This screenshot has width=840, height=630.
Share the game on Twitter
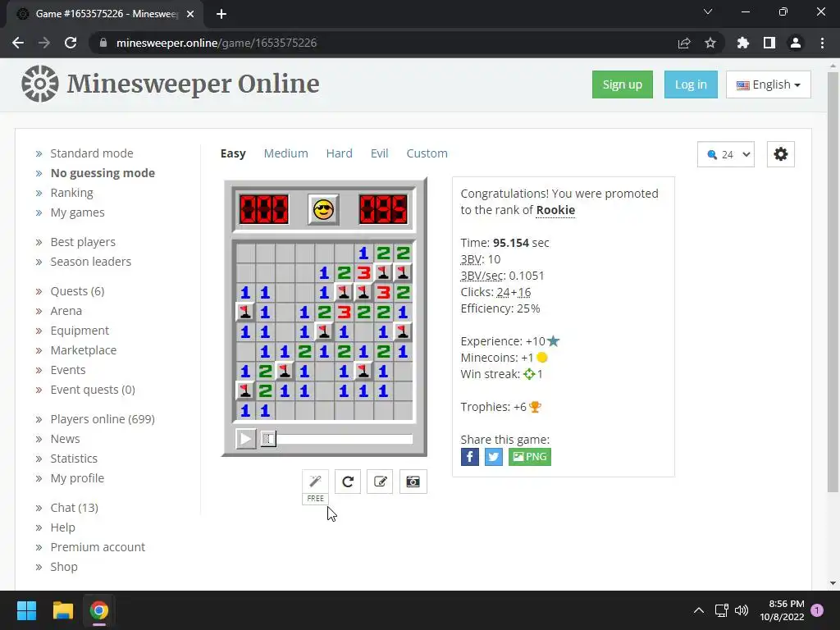pos(493,457)
